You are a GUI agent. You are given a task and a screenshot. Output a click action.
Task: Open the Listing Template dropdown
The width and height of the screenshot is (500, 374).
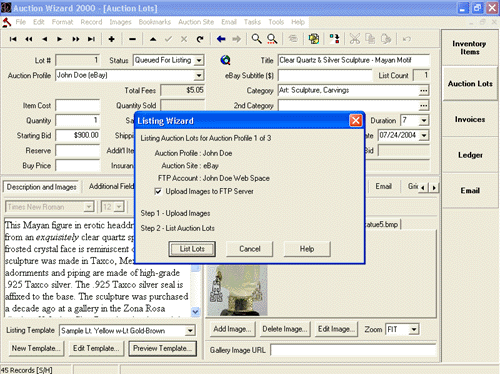[190, 331]
